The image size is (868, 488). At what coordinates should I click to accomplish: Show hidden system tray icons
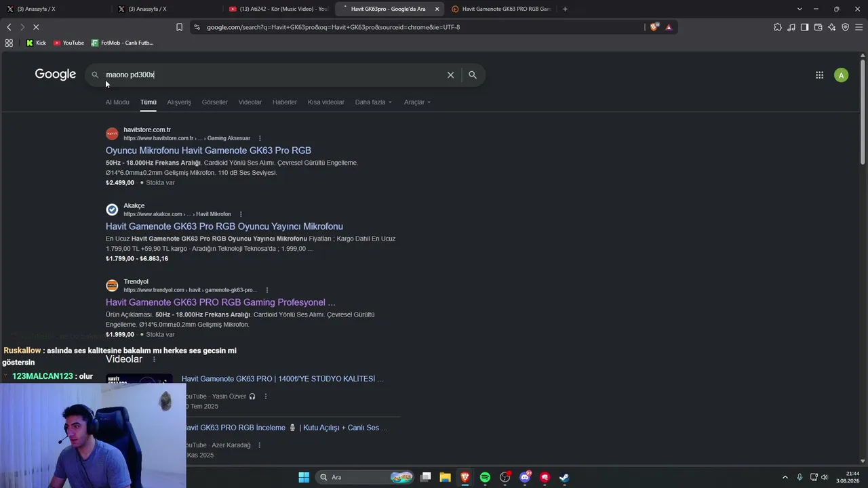click(x=785, y=477)
